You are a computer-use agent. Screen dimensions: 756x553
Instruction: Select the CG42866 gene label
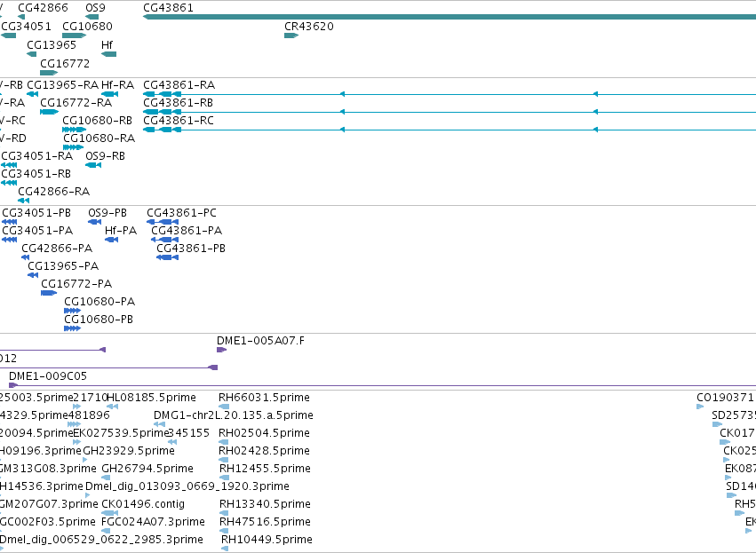click(43, 8)
